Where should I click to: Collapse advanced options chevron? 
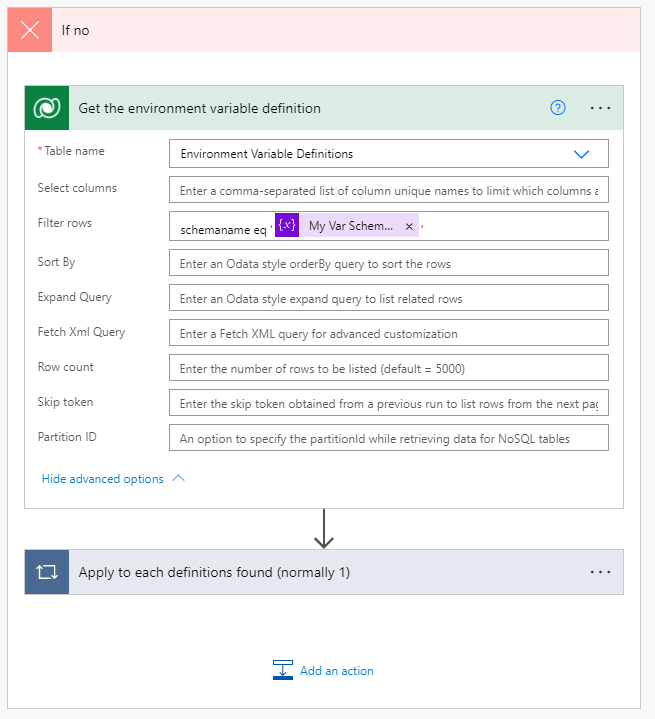[x=178, y=478]
